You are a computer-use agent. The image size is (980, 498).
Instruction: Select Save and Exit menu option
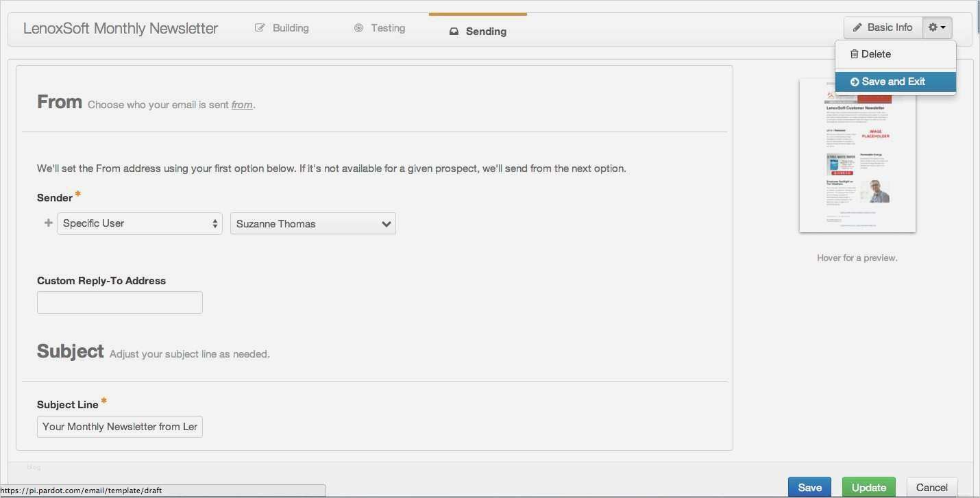(x=895, y=82)
